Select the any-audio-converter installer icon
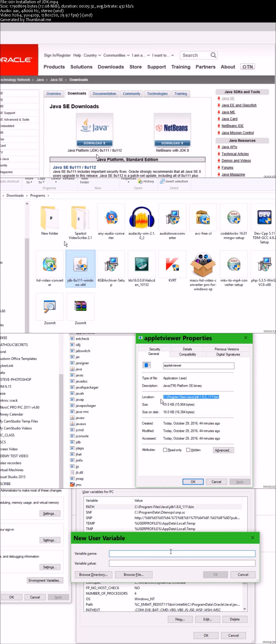The width and height of the screenshot is (276, 644). (111, 218)
